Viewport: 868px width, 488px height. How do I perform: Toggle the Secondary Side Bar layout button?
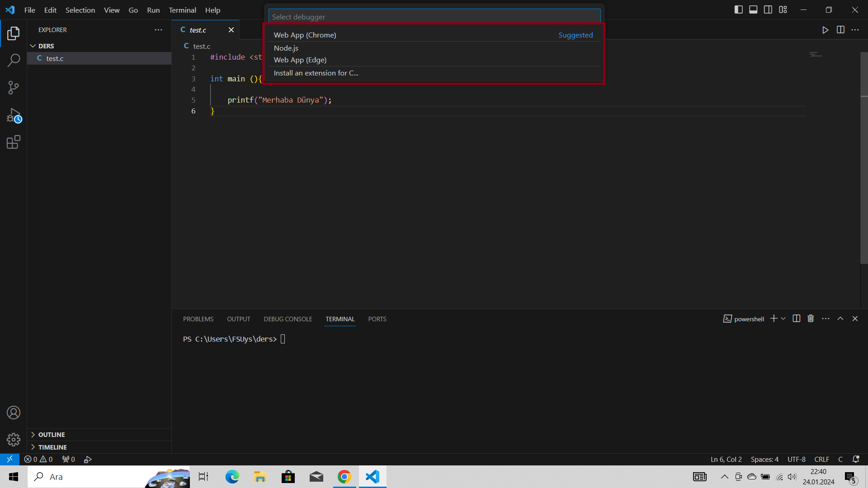768,9
